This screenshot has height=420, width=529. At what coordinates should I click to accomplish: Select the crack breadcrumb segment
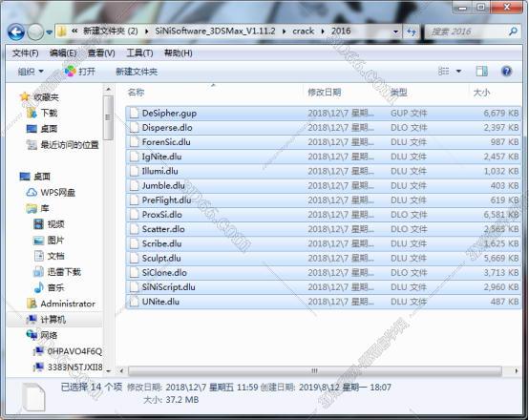[x=304, y=31]
